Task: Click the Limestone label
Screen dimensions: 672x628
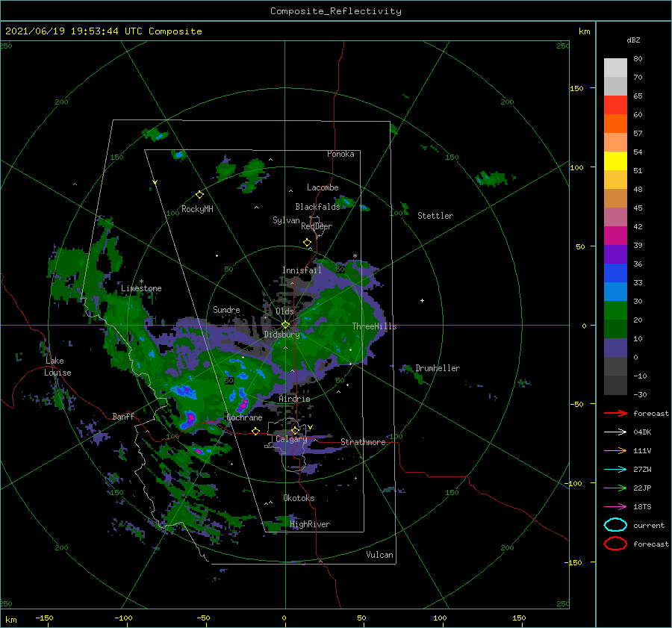Action: [x=141, y=288]
